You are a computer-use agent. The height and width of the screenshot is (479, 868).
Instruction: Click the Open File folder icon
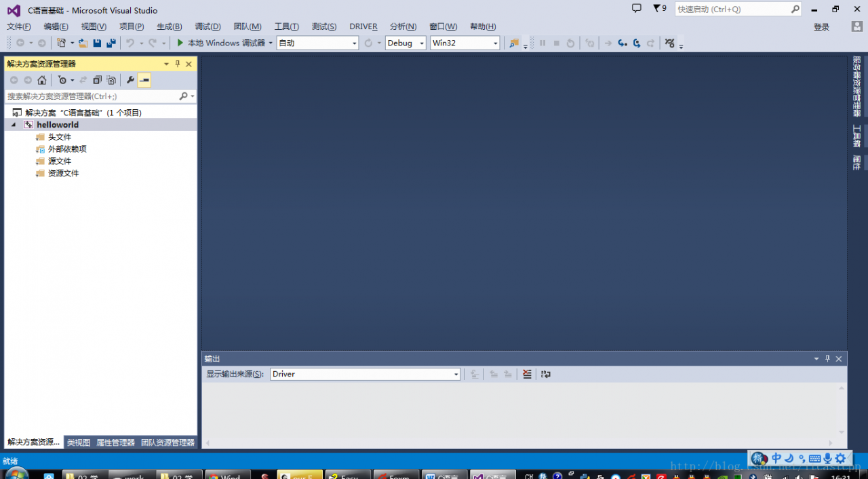coord(83,43)
